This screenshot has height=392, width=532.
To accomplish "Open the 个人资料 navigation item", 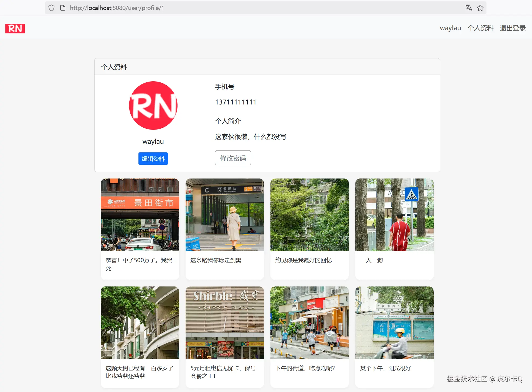I will (481, 28).
